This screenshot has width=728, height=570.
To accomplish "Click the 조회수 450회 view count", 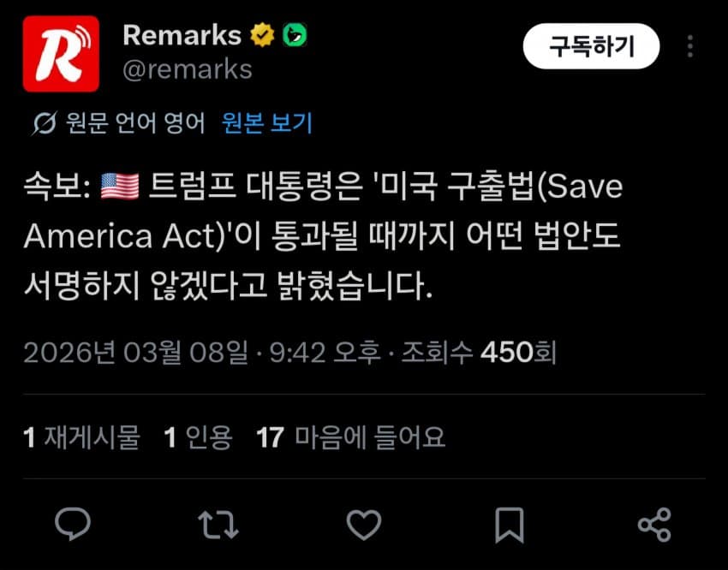I will coord(479,353).
